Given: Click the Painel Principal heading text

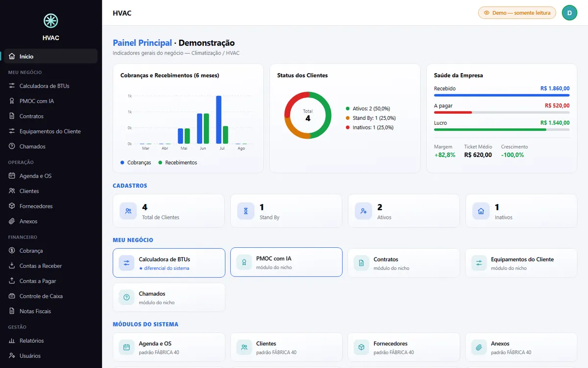Looking at the screenshot, I should pyautogui.click(x=142, y=43).
